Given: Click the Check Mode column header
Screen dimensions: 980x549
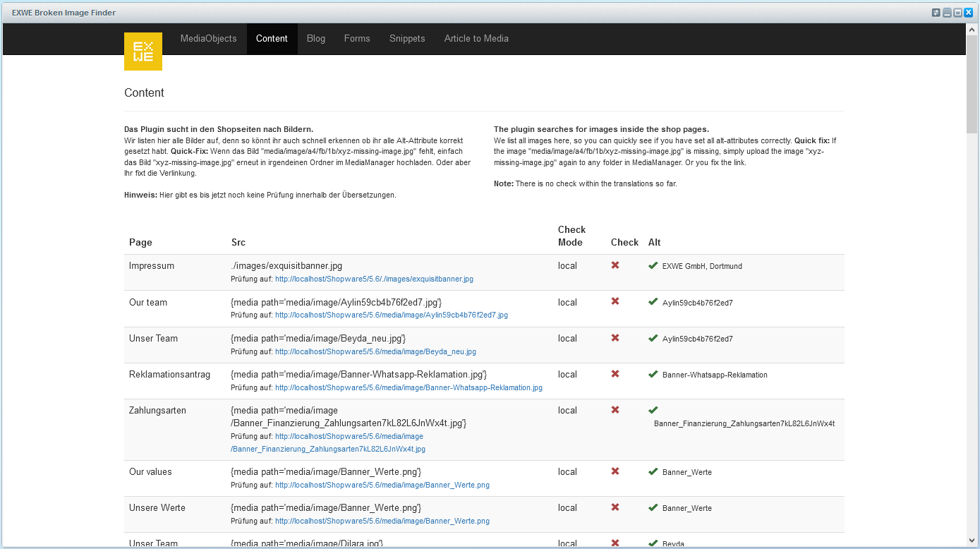Looking at the screenshot, I should tap(571, 236).
